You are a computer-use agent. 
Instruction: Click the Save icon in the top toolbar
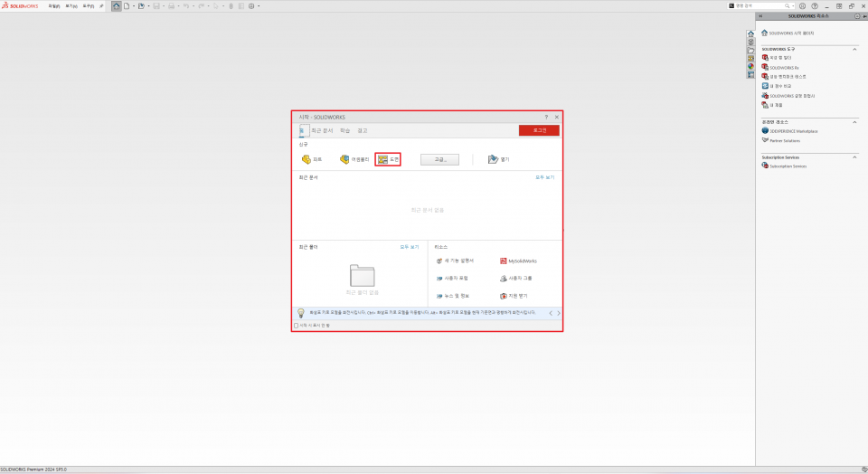click(x=156, y=6)
